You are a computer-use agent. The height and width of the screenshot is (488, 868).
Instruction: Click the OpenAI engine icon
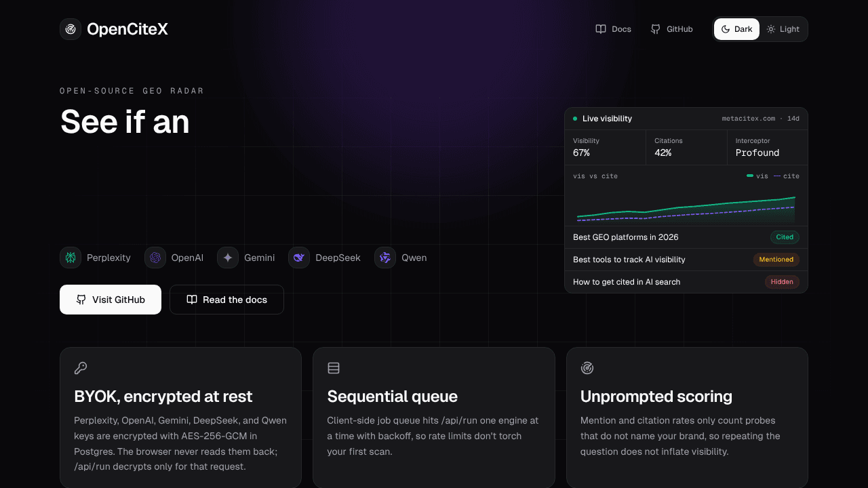155,258
